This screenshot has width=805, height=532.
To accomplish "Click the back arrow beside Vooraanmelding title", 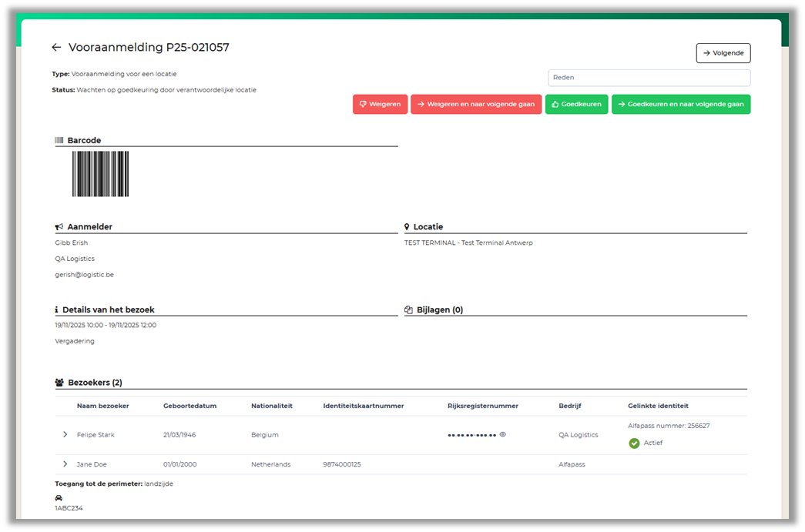I will [56, 48].
